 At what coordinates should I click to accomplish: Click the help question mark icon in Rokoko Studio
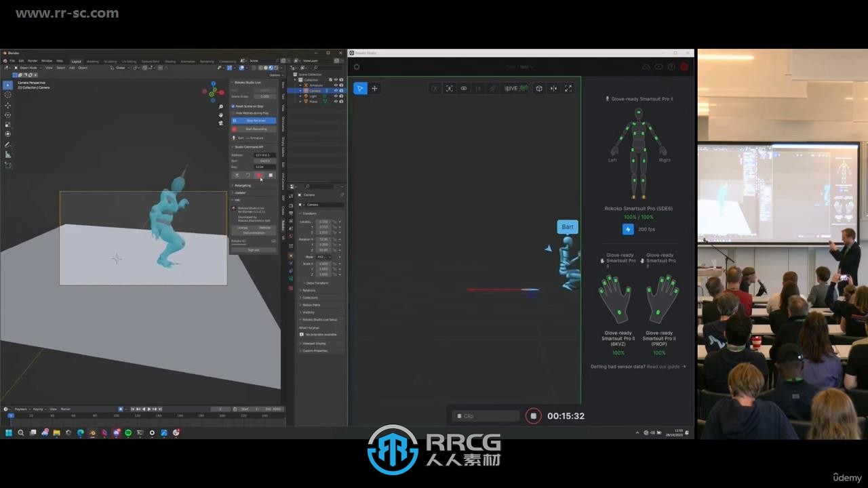click(671, 67)
